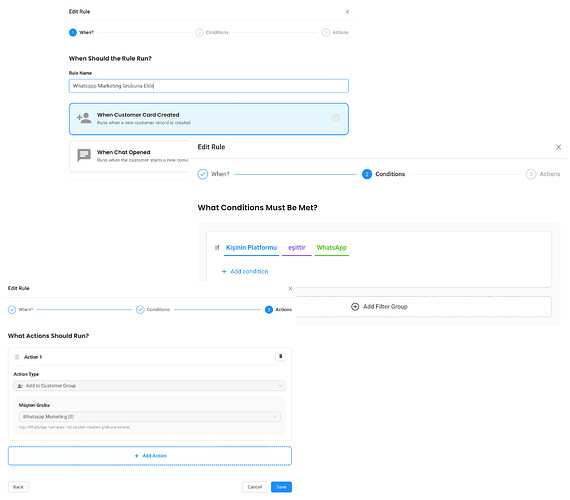Select When Customer Card Created trigger
This screenshot has width=570, height=500.
pos(209,119)
